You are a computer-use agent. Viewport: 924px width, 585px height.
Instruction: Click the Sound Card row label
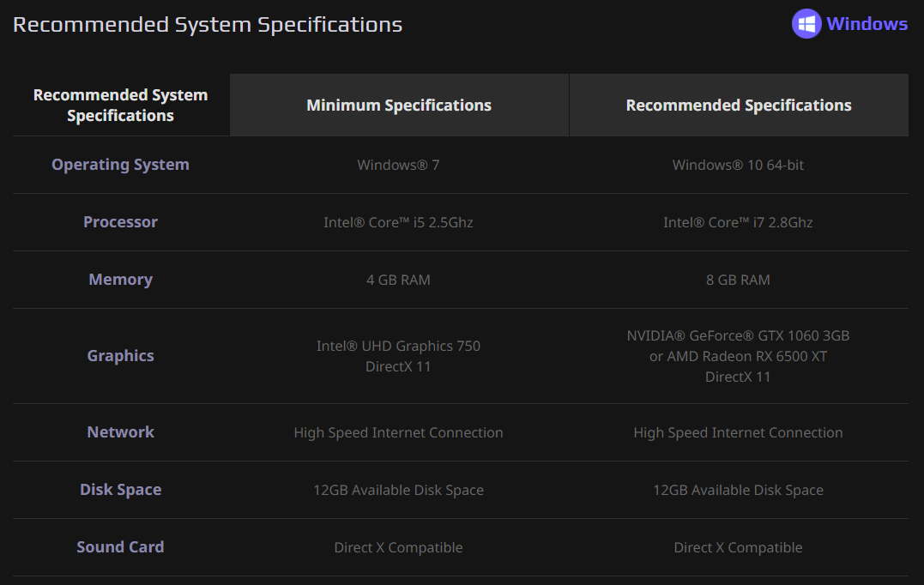(x=120, y=546)
